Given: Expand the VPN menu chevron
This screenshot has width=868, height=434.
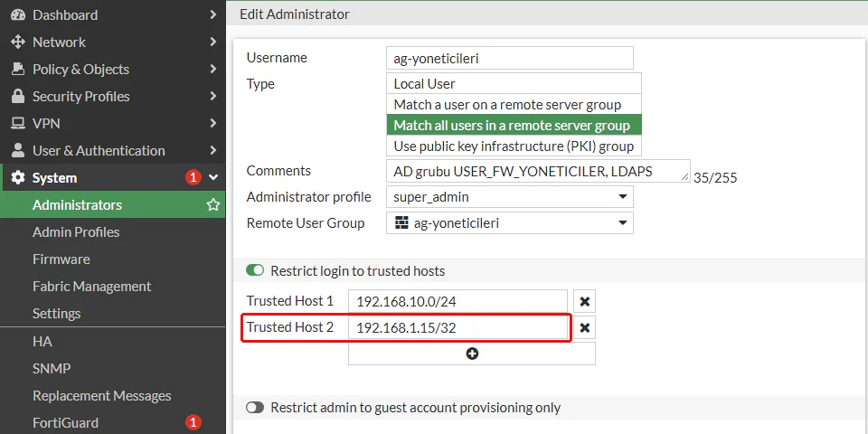Looking at the screenshot, I should pos(213,124).
